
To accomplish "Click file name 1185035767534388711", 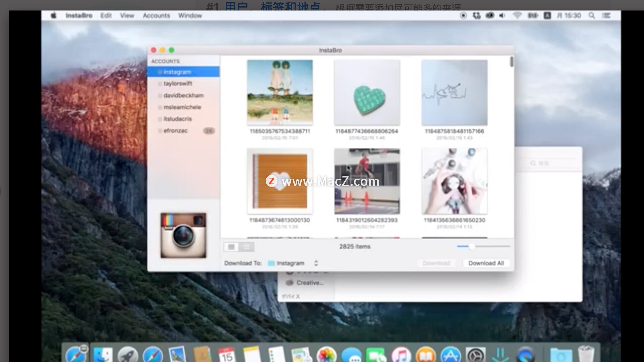I will coord(280,131).
